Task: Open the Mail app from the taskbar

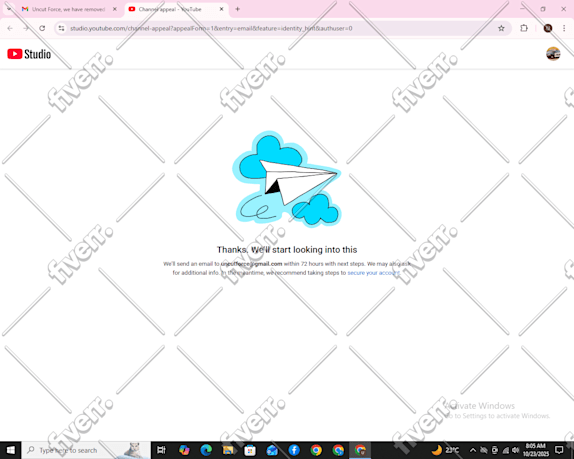Action: click(272, 450)
